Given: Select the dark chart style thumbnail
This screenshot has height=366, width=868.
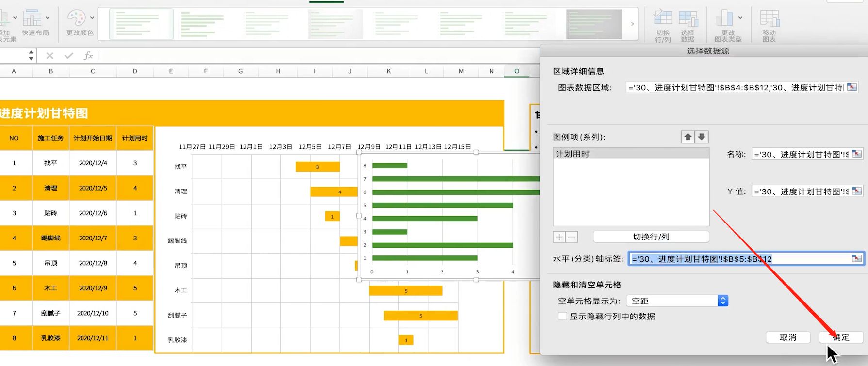Looking at the screenshot, I should coord(594,24).
